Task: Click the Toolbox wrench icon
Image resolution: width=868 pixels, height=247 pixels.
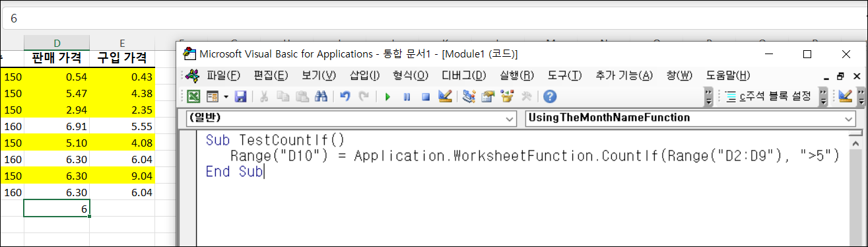Action: 526,96
